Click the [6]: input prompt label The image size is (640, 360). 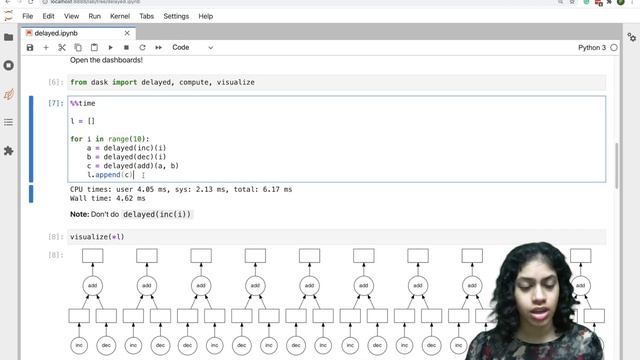[56, 82]
